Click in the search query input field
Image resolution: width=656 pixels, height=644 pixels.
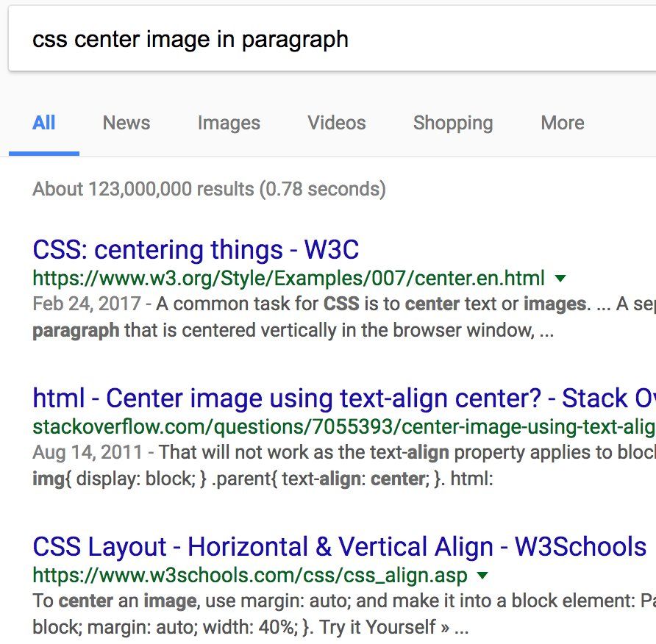332,39
